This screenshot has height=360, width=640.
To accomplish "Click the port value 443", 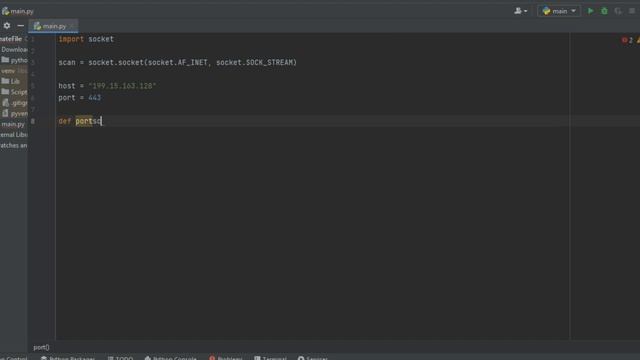I will click(94, 98).
